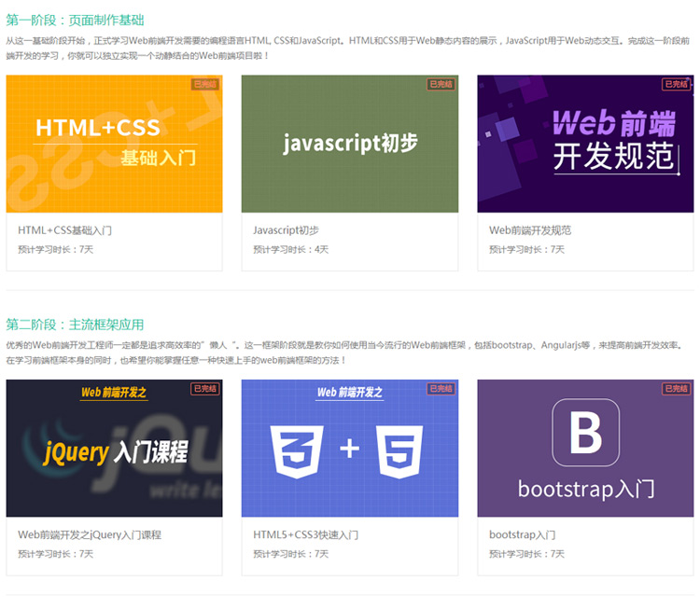Click the HTML+CSS基础入门 course title link
700x609 pixels.
pos(64,230)
